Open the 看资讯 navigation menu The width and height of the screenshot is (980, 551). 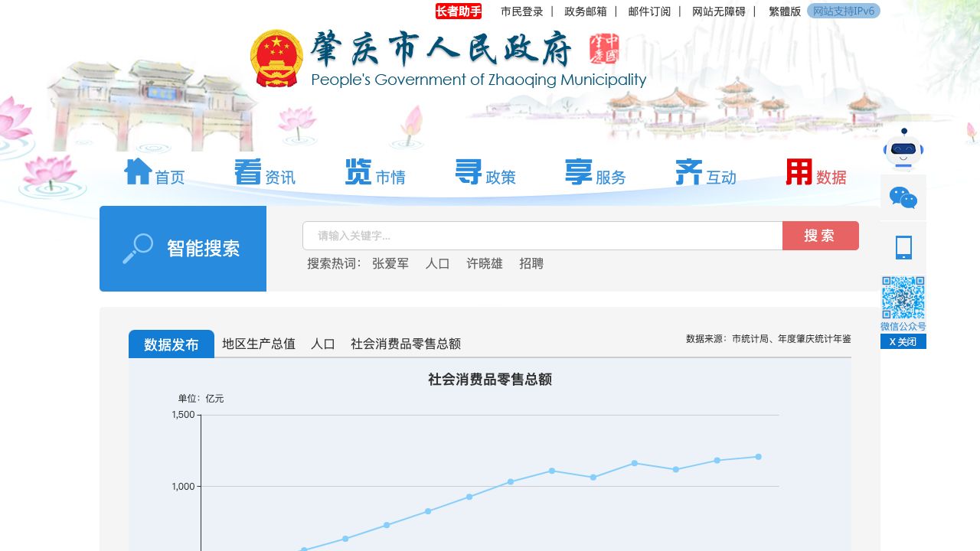265,172
